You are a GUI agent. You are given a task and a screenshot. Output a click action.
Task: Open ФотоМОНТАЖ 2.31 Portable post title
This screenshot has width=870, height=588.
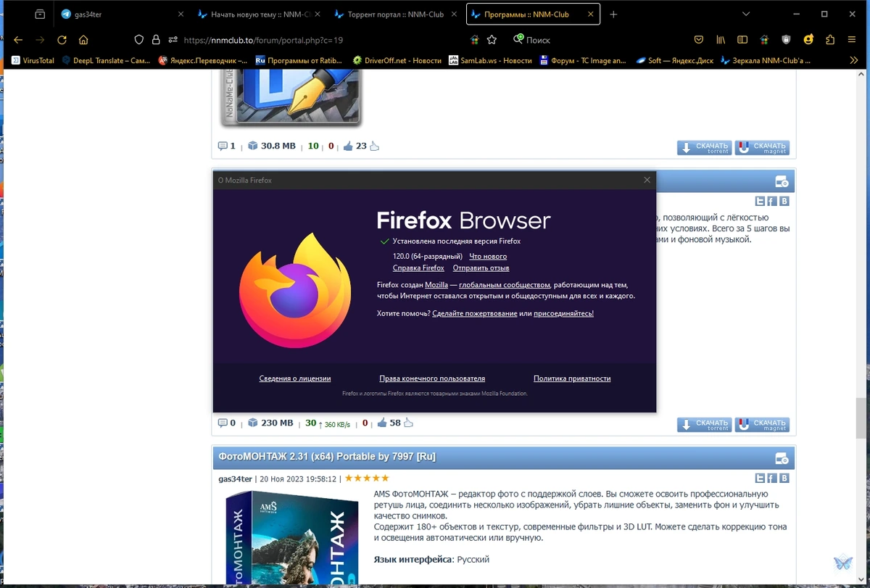point(327,457)
